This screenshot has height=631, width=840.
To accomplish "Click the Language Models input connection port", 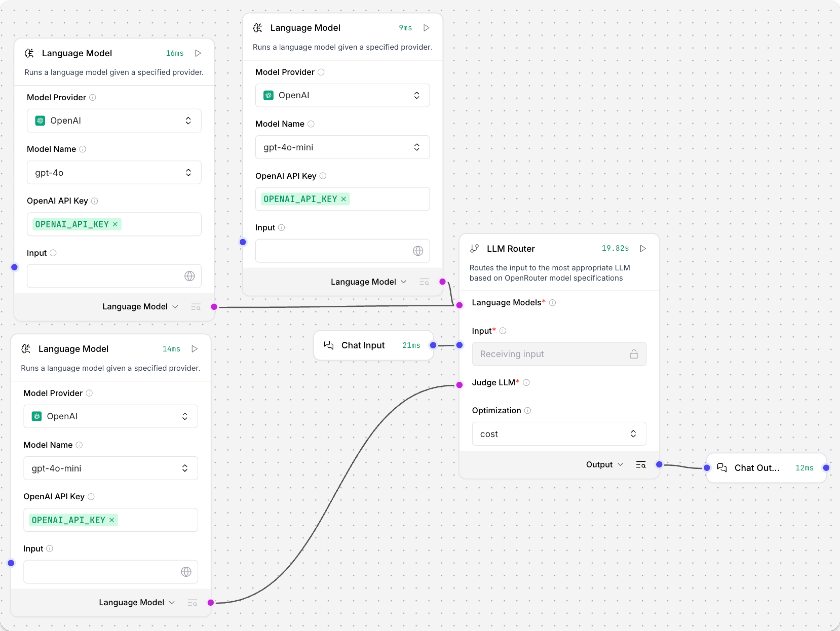I will (460, 305).
